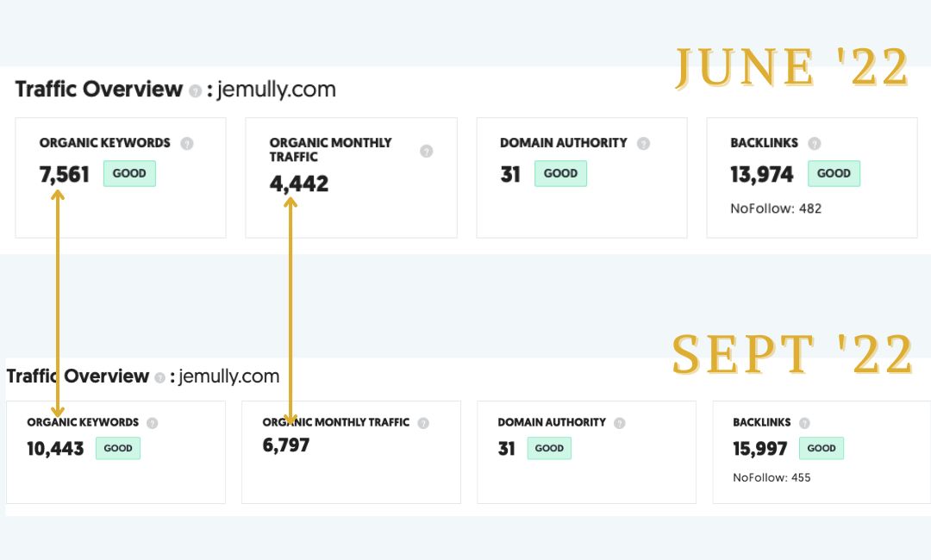Click help icon beside Sept Domain Authority
Viewport: 931px width, 560px height.
point(620,423)
